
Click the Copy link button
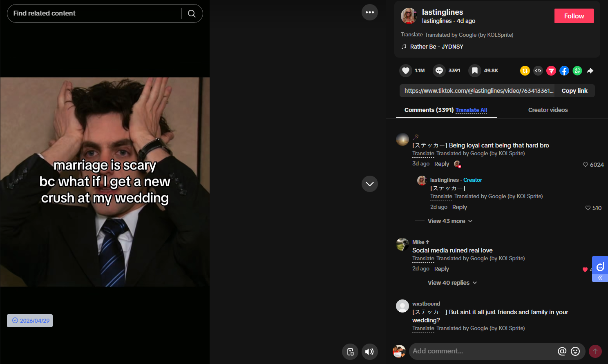(x=574, y=91)
